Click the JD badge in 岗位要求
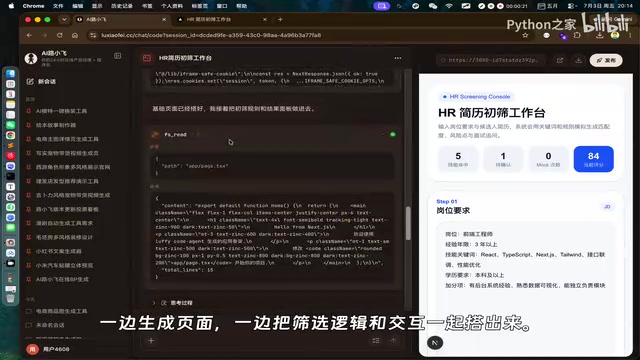Screen dimensions: 640x360 coord(607,207)
